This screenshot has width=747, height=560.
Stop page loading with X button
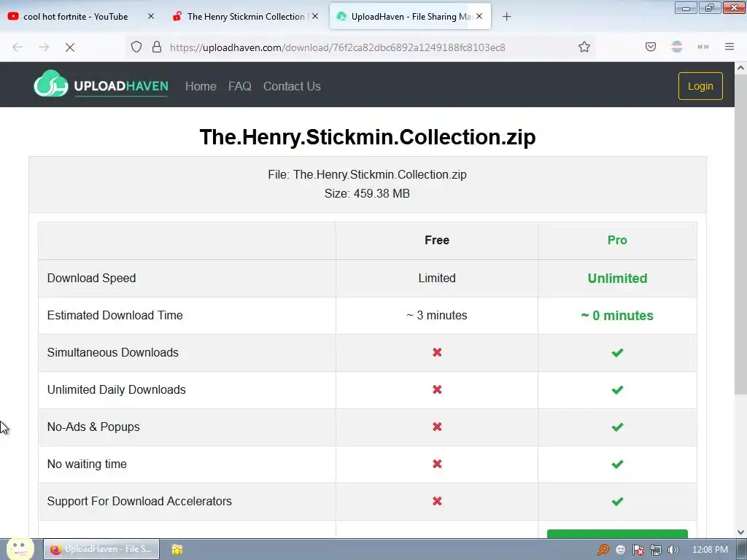pos(70,47)
